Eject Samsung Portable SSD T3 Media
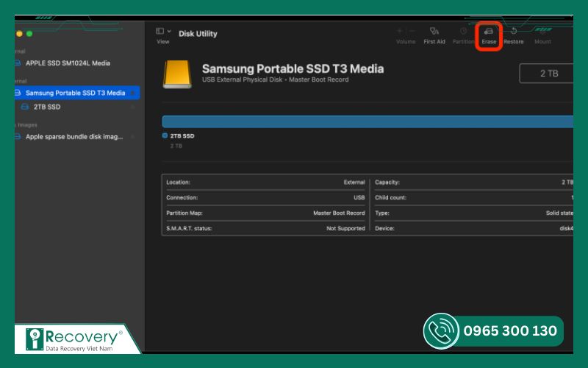The image size is (588, 368). pyautogui.click(x=133, y=93)
